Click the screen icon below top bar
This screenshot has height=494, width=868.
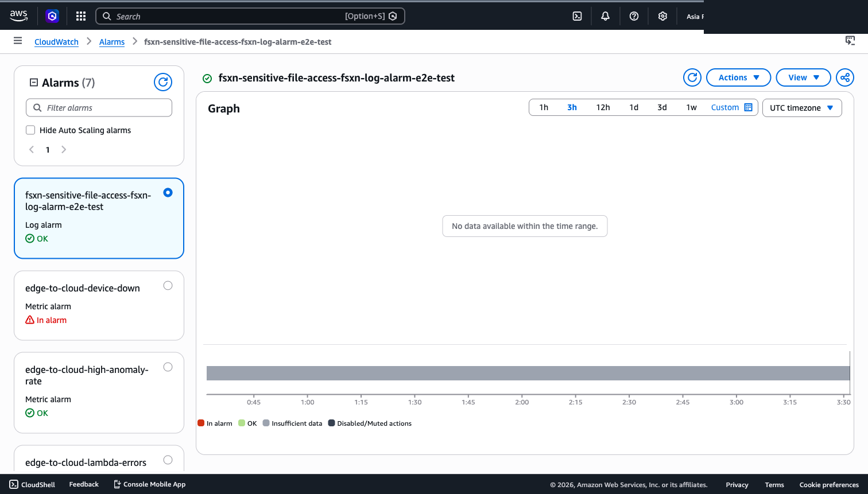coord(850,40)
